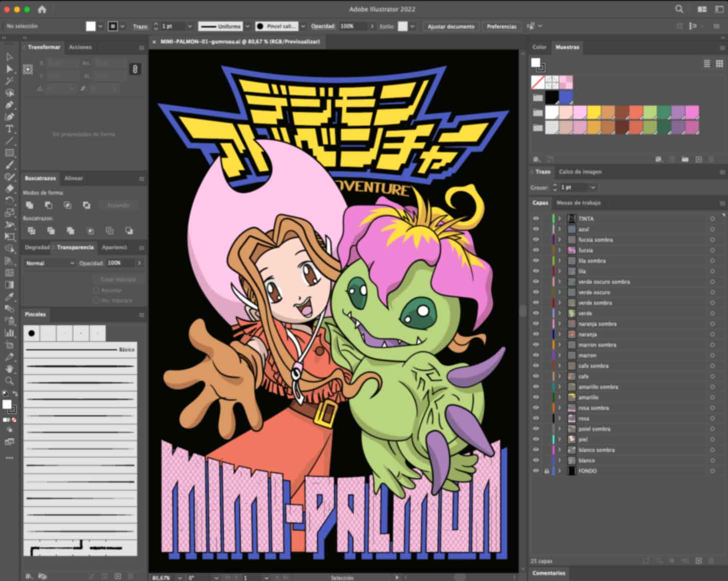Open the Alinear panel tab
Viewport: 728px width, 581px height.
click(74, 178)
